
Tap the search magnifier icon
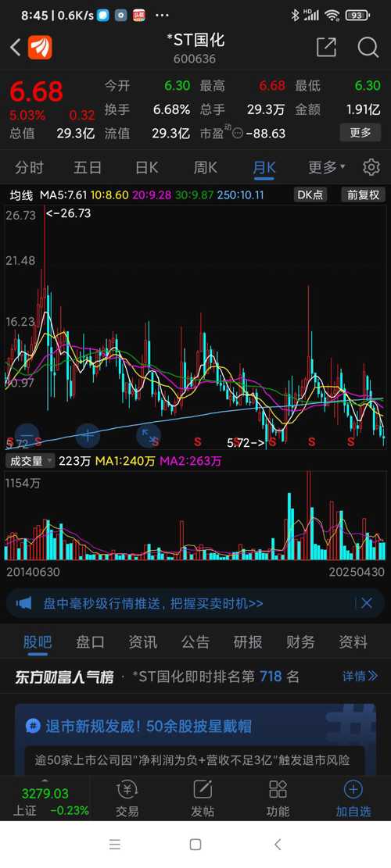click(368, 48)
